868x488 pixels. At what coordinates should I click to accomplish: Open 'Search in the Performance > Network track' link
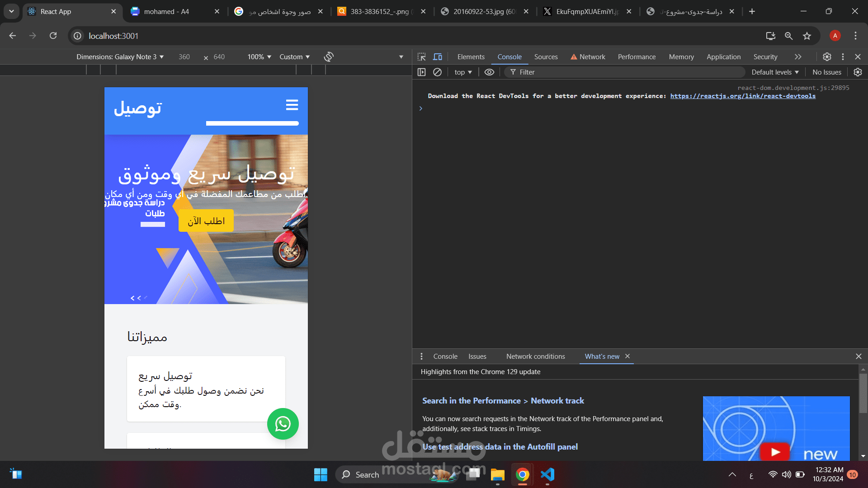click(503, 401)
